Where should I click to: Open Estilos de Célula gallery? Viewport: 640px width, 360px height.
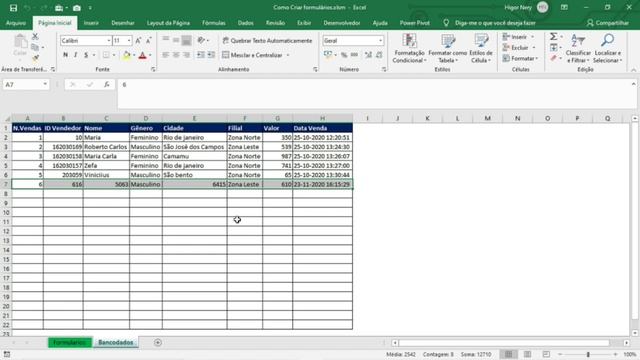(481, 49)
